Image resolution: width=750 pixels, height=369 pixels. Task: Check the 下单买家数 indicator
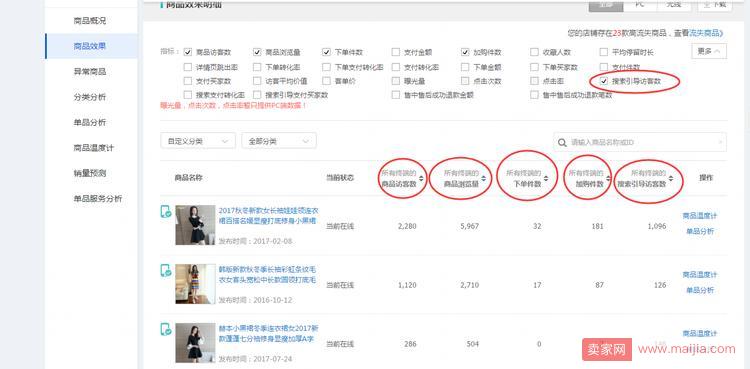[534, 67]
